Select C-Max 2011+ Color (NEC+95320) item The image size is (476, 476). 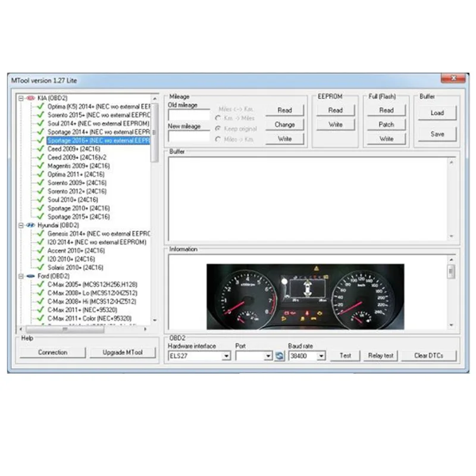point(90,318)
